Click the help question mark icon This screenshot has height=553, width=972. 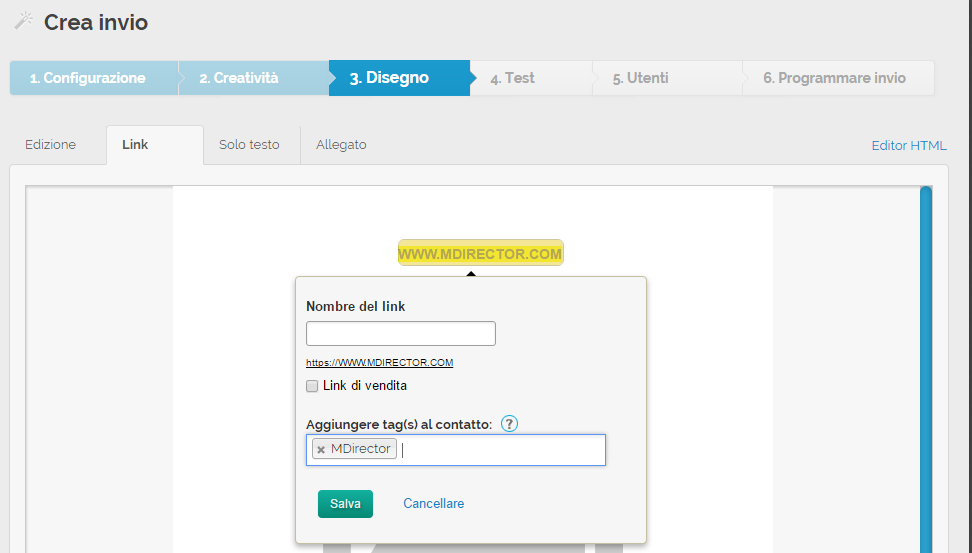(509, 424)
